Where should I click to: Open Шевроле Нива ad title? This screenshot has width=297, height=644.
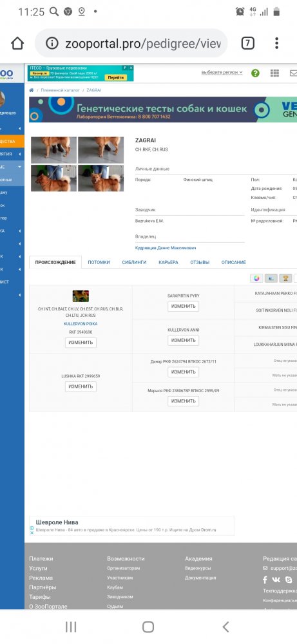coord(57,522)
